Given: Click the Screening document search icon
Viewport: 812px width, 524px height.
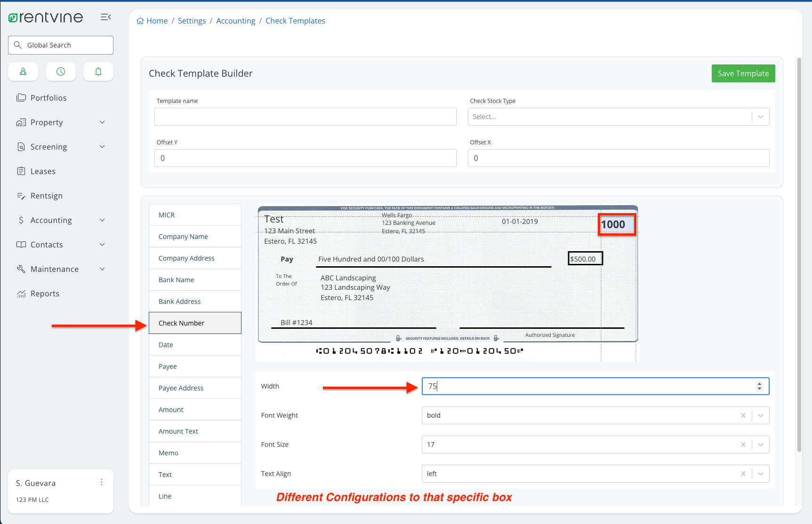Looking at the screenshot, I should [x=21, y=147].
